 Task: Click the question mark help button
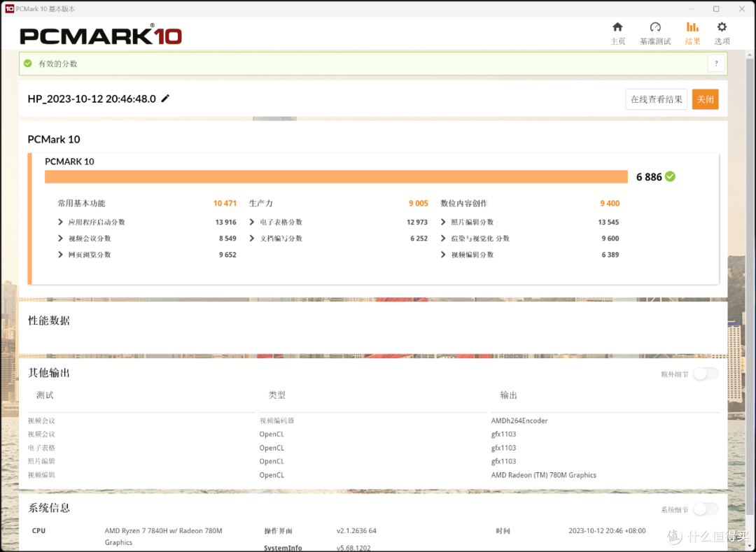pos(716,64)
